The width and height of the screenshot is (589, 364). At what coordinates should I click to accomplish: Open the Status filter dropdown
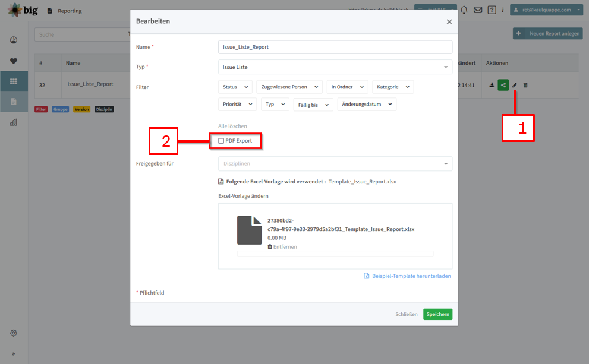235,87
